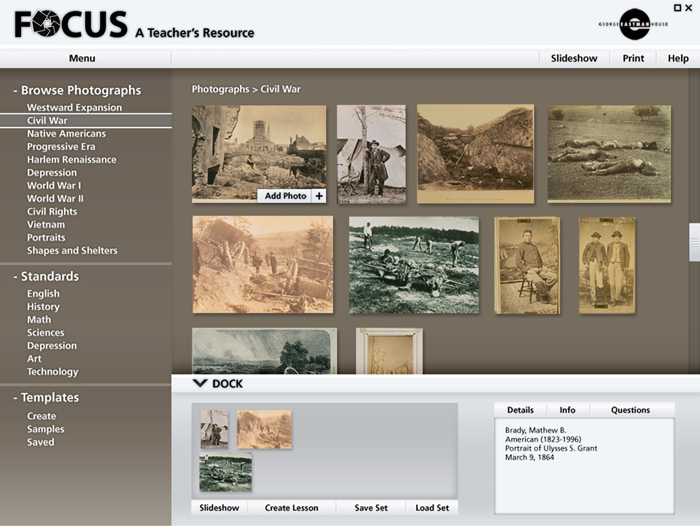Switch to the Questions tab
This screenshot has width=700, height=526.
click(630, 410)
